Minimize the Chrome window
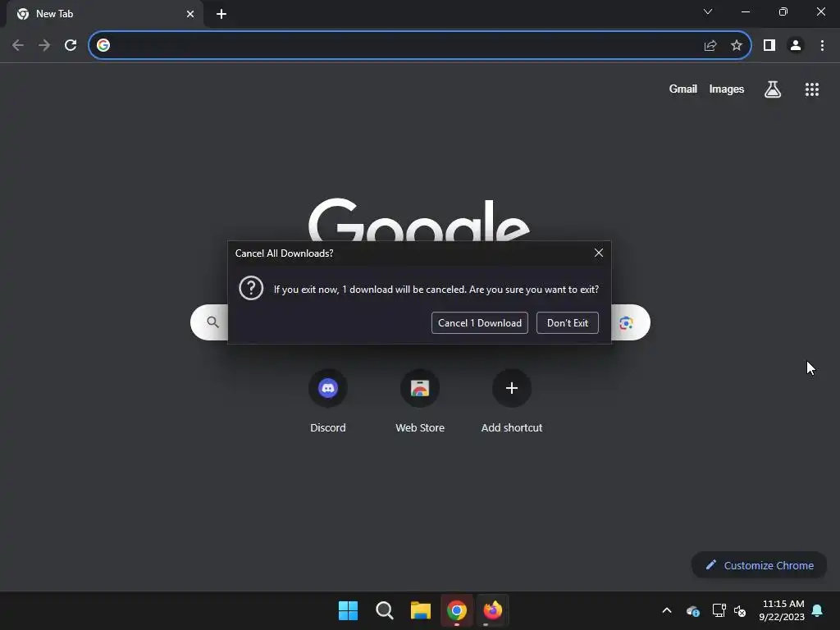 (x=745, y=11)
